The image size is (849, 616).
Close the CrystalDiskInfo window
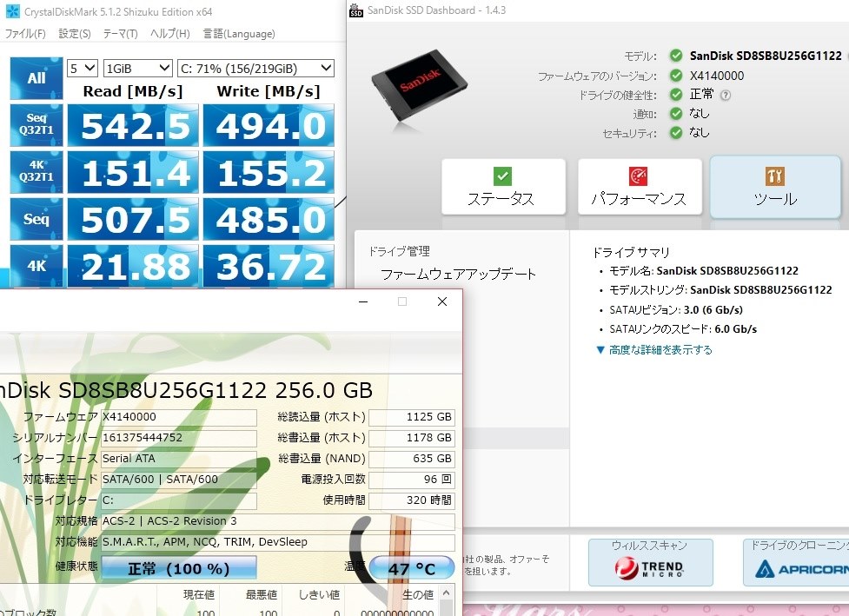(441, 301)
